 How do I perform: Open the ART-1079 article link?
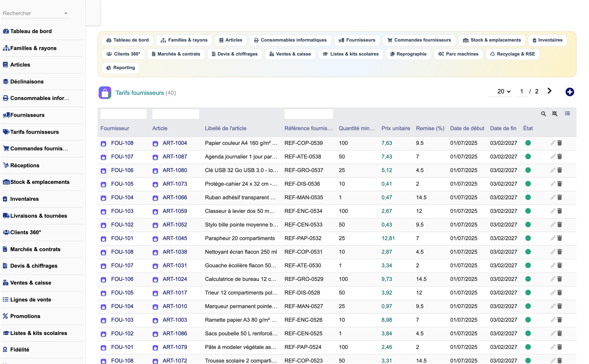point(175,347)
